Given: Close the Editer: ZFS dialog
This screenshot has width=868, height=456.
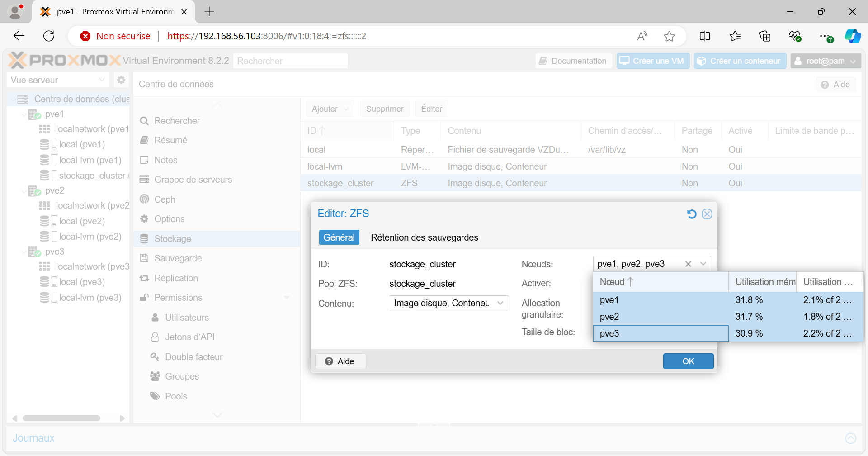Looking at the screenshot, I should point(707,214).
